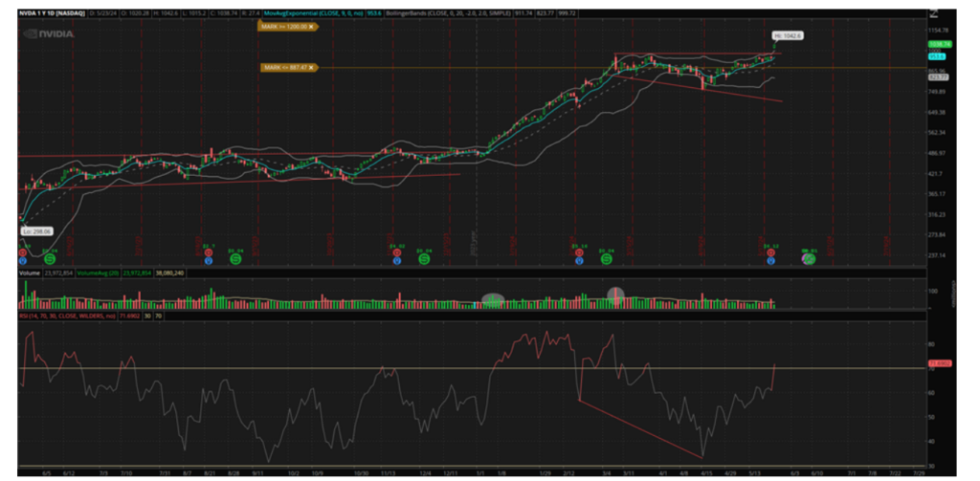Click the expand chart icon at top right
Screen dimensions: 980x481
[x=935, y=12]
